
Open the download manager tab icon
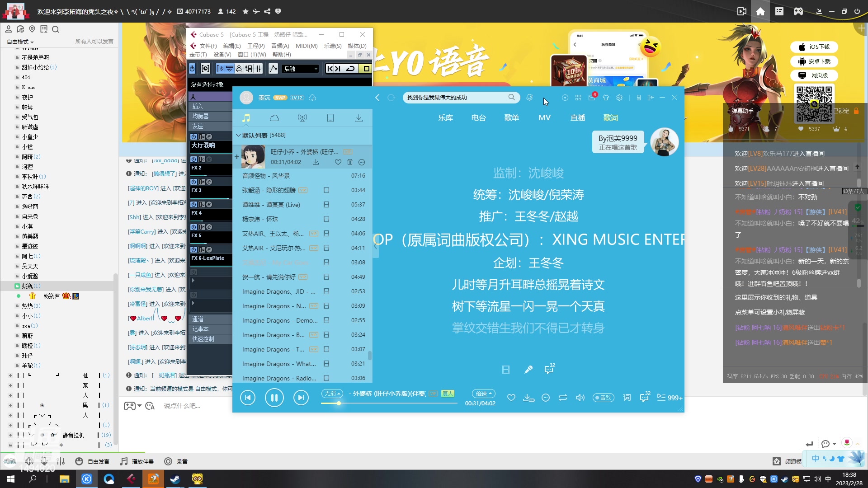[359, 118]
